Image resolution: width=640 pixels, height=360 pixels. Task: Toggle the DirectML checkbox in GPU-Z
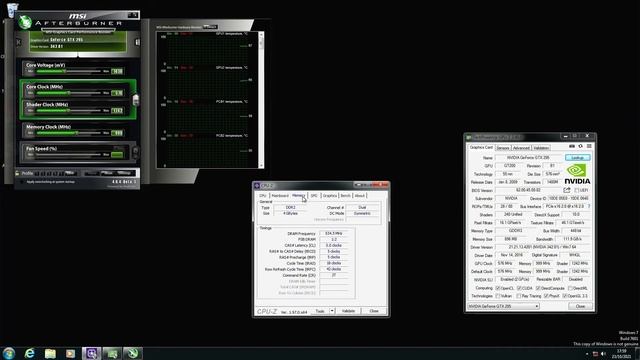pos(571,288)
